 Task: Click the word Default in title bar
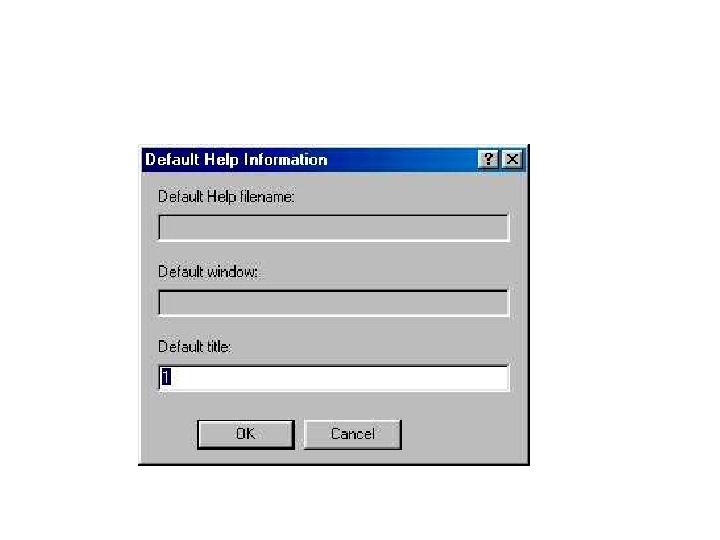[x=172, y=160]
